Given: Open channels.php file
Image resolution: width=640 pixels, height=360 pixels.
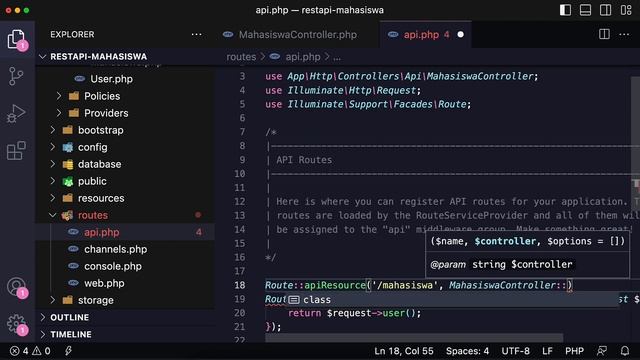Looking at the screenshot, I should pos(116,249).
